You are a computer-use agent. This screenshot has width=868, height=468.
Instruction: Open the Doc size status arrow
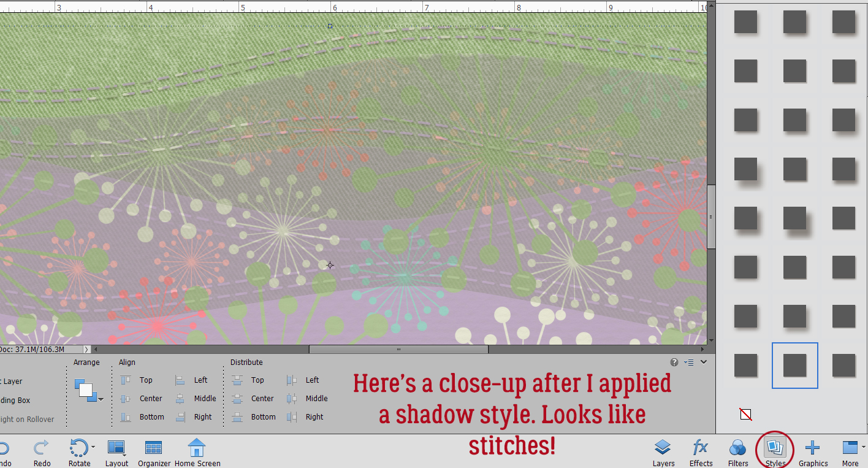pyautogui.click(x=86, y=349)
